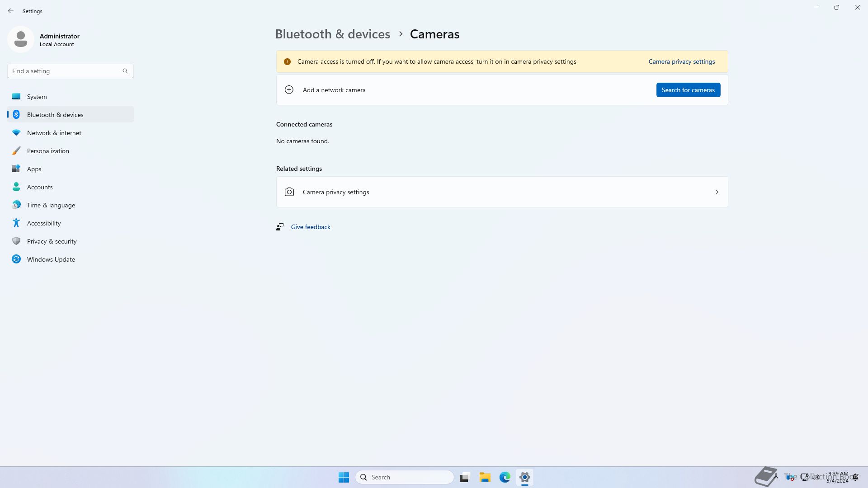
Task: Click the camera icon in Related settings
Action: (289, 192)
